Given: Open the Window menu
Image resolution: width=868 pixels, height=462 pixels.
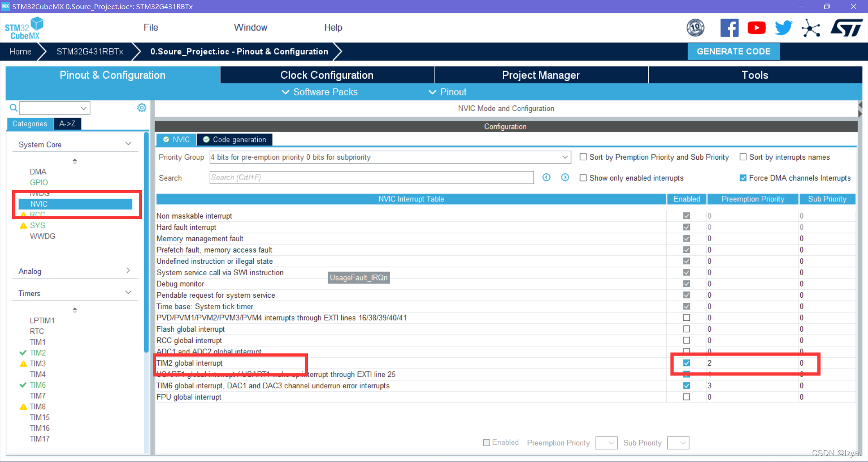Looking at the screenshot, I should 250,28.
